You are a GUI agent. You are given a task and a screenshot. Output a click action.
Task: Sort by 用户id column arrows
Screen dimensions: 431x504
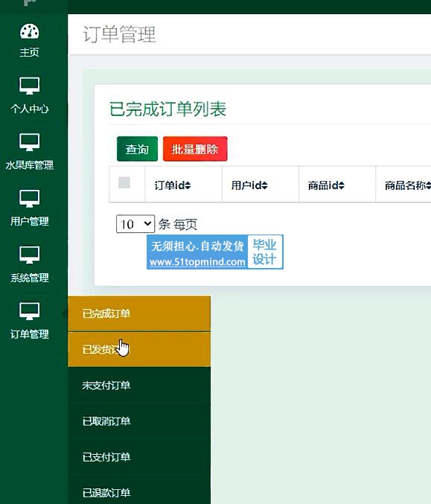[264, 185]
